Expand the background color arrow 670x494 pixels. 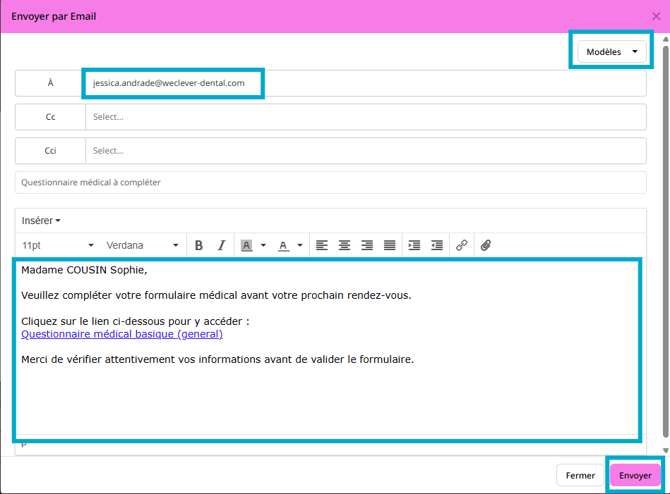263,245
